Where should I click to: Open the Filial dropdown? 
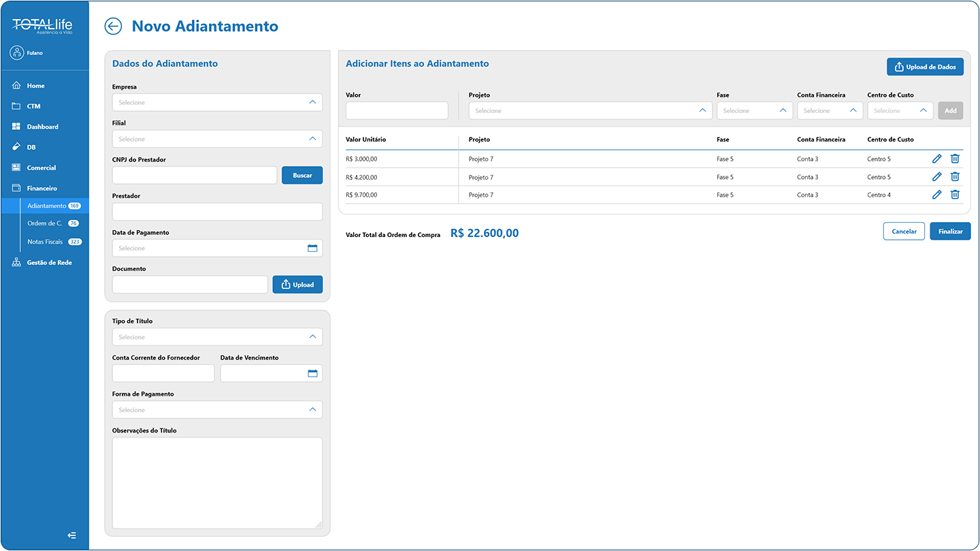pos(217,139)
